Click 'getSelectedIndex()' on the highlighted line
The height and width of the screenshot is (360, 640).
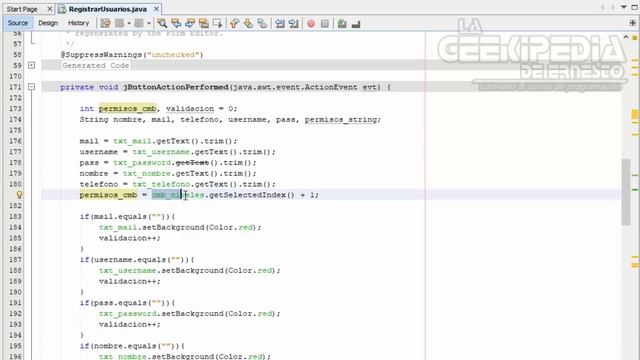point(252,195)
